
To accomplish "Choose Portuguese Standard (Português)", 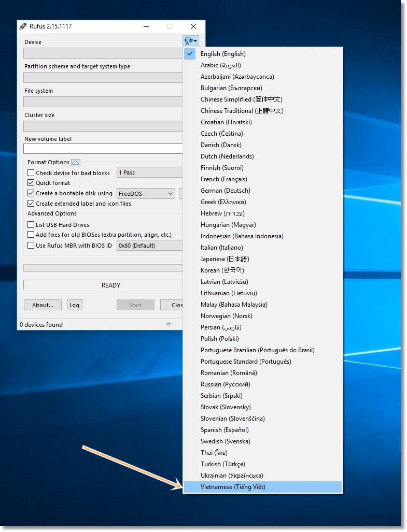I will [x=263, y=362].
